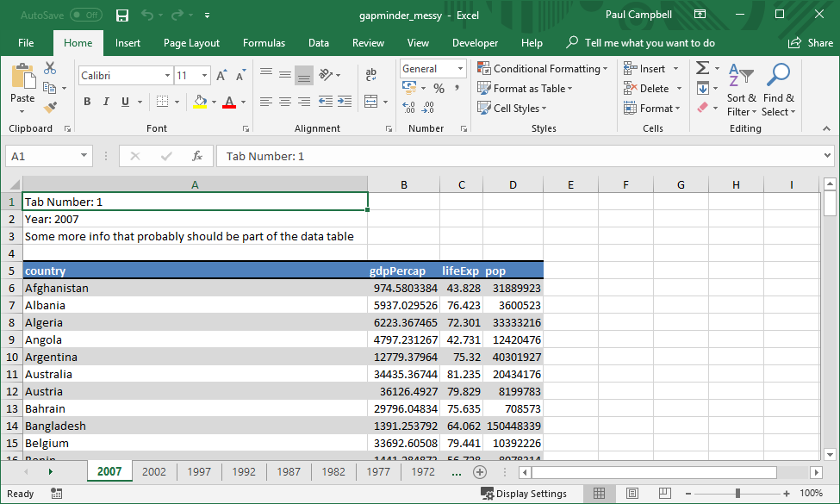Expand Format as Table menu
Viewport: 840px width, 504px height.
(525, 89)
